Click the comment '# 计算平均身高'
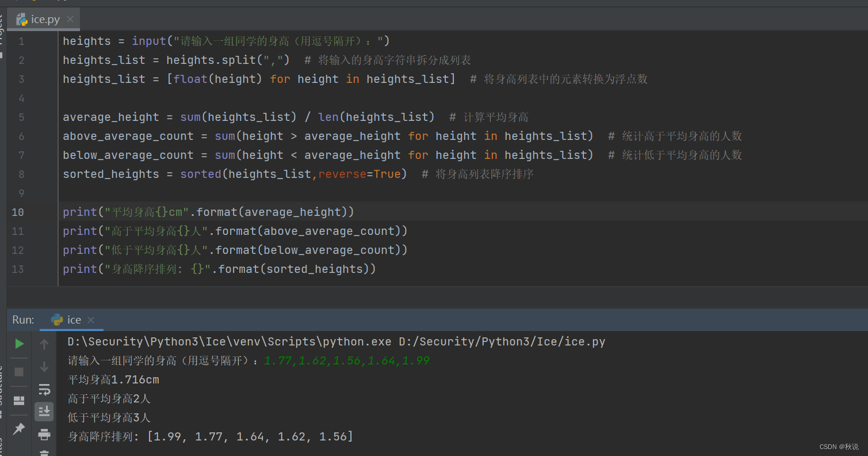Screen dimensions: 868x456 click(x=489, y=117)
